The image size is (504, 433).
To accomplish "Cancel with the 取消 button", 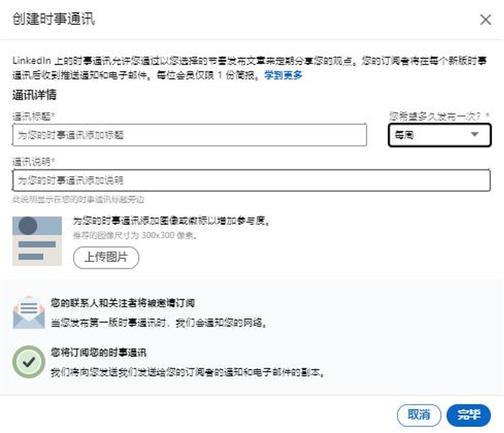I will click(x=419, y=415).
